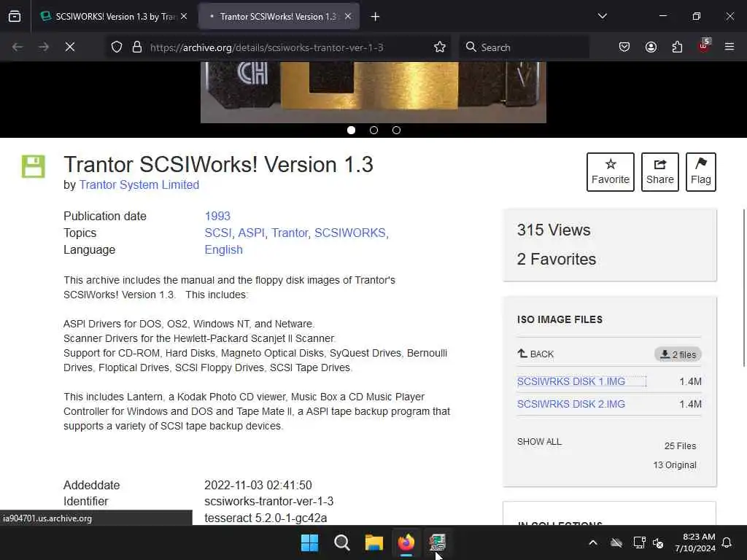Stop loading the page

[70, 47]
